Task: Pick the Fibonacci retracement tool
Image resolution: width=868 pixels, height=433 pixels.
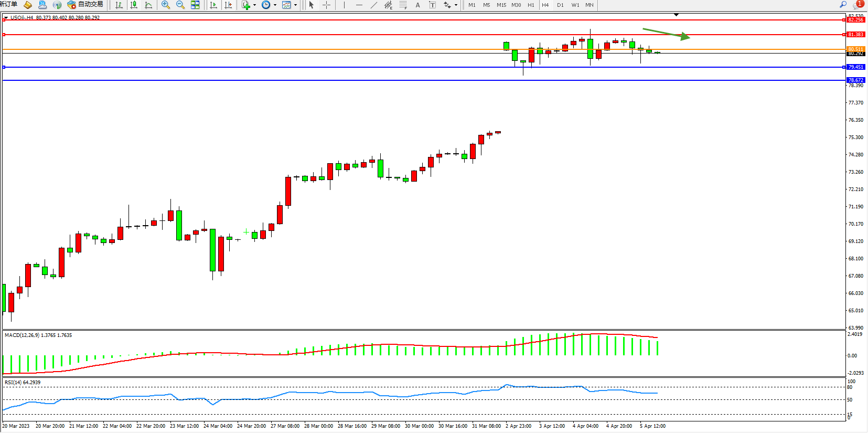Action: click(x=403, y=5)
